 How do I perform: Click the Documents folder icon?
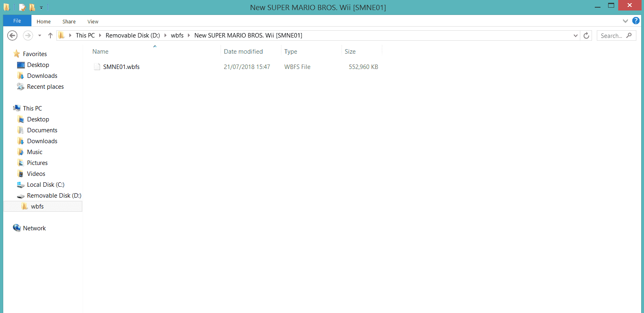[x=21, y=130]
